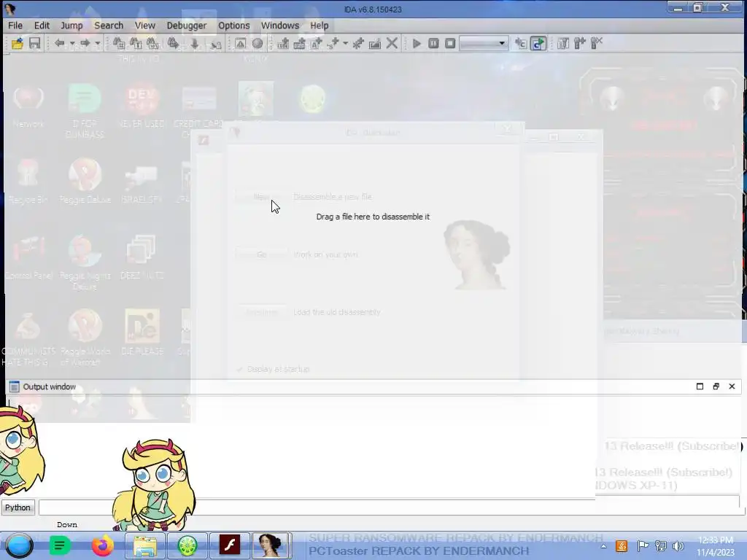The width and height of the screenshot is (747, 560).
Task: Click the New button in Quick start
Action: click(262, 197)
